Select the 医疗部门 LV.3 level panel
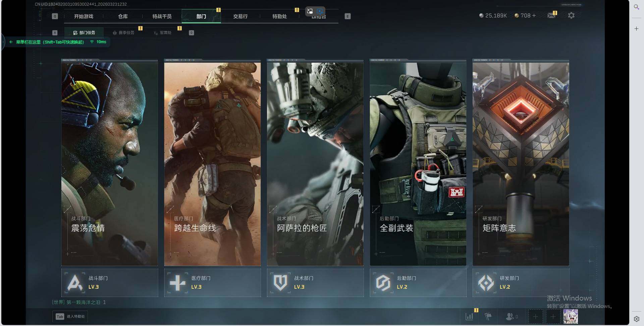644x326 pixels. tap(212, 283)
